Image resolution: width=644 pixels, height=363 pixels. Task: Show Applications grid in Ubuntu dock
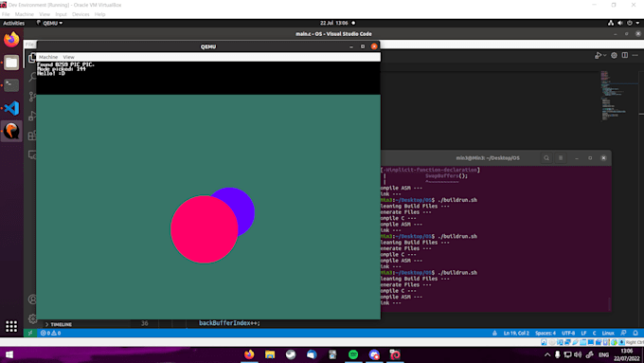(x=11, y=326)
